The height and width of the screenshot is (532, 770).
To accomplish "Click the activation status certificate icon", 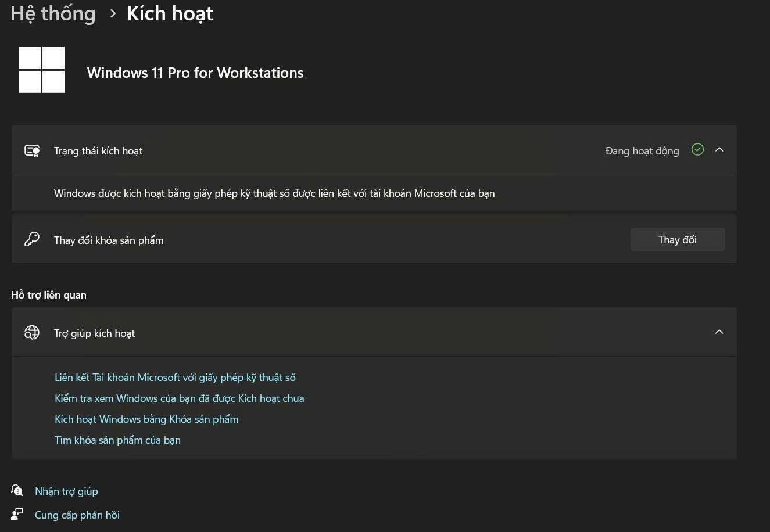I will [x=32, y=151].
